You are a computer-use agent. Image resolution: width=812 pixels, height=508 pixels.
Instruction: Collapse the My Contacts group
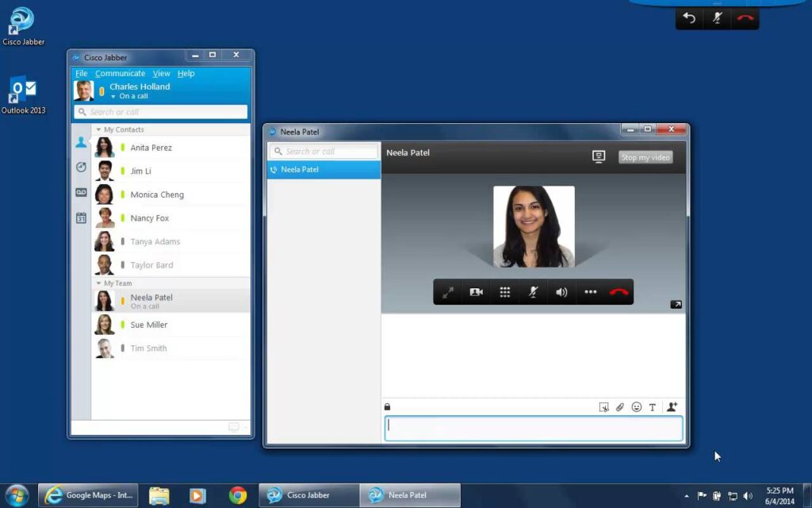point(98,129)
